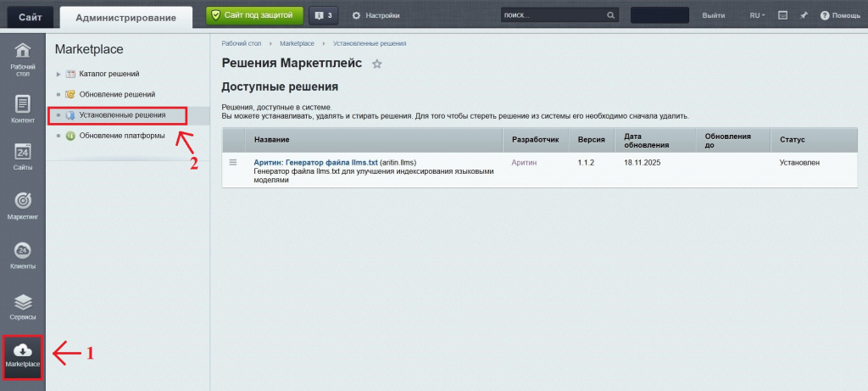Open the RU language dropdown
868x391 pixels.
(756, 15)
